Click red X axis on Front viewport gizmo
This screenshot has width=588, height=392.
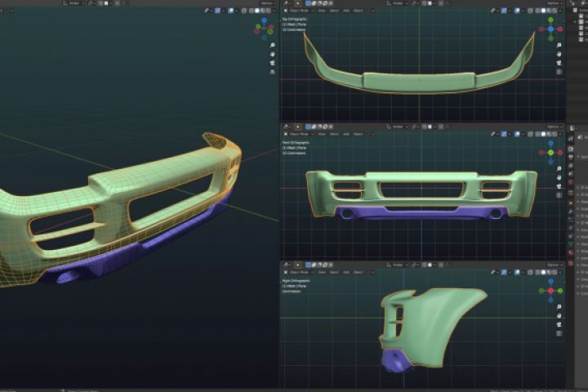click(x=560, y=153)
